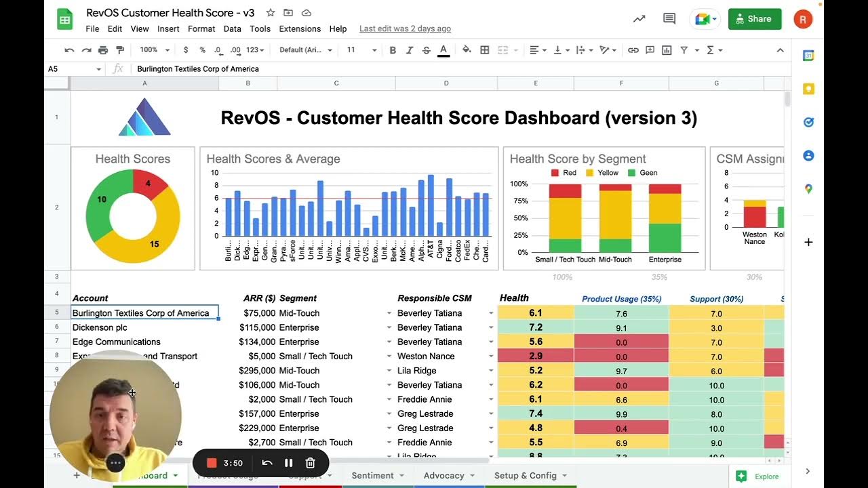The width and height of the screenshot is (868, 488).
Task: Pause the screen recording
Action: (289, 463)
